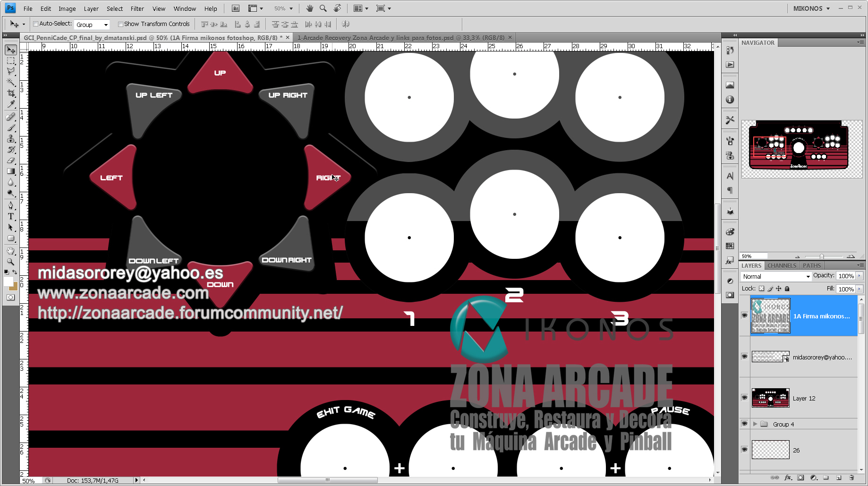
Task: Create a new layer with panel icon
Action: 839,477
